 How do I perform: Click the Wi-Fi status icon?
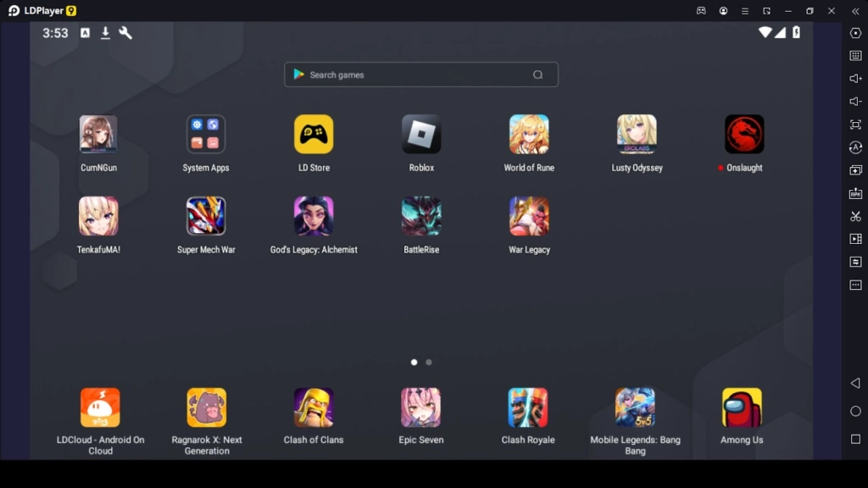tap(765, 33)
